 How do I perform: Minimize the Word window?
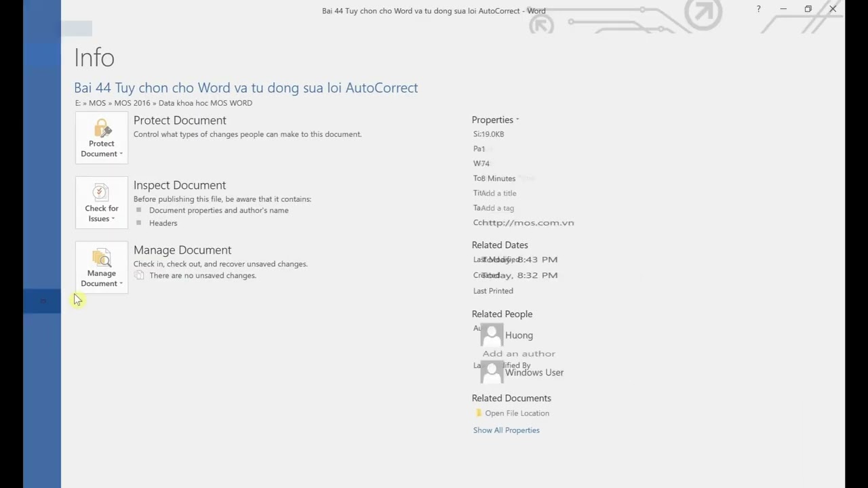point(783,9)
